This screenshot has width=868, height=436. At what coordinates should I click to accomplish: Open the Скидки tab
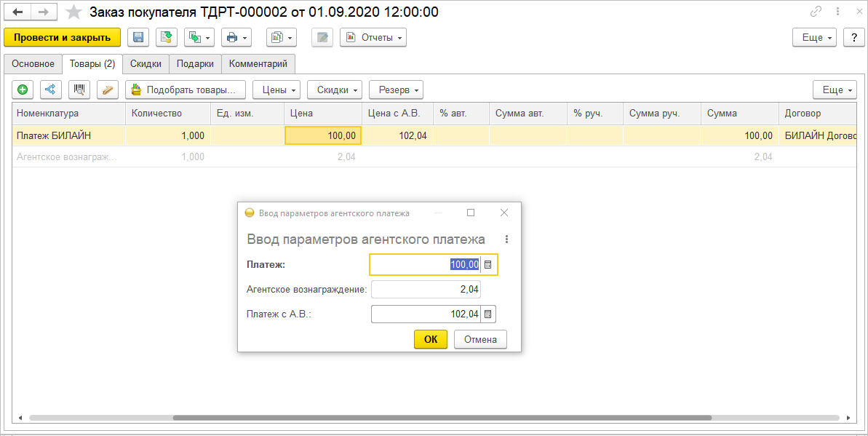[x=146, y=64]
